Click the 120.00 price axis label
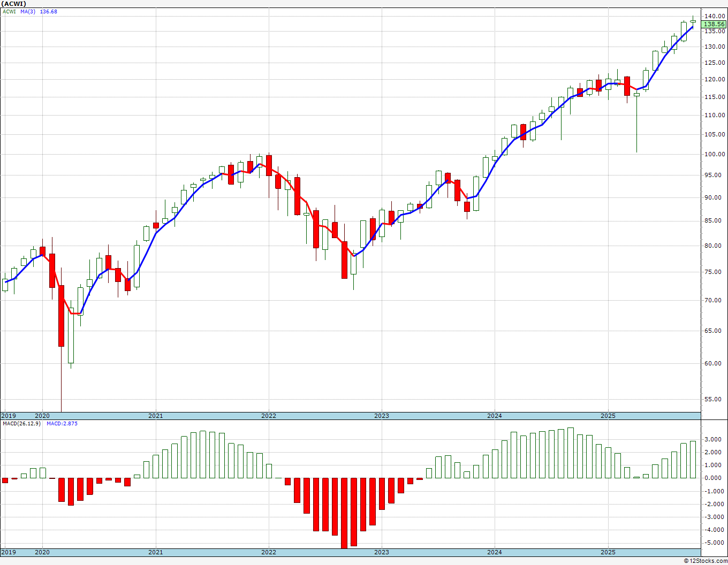This screenshot has width=728, height=565. click(x=715, y=80)
